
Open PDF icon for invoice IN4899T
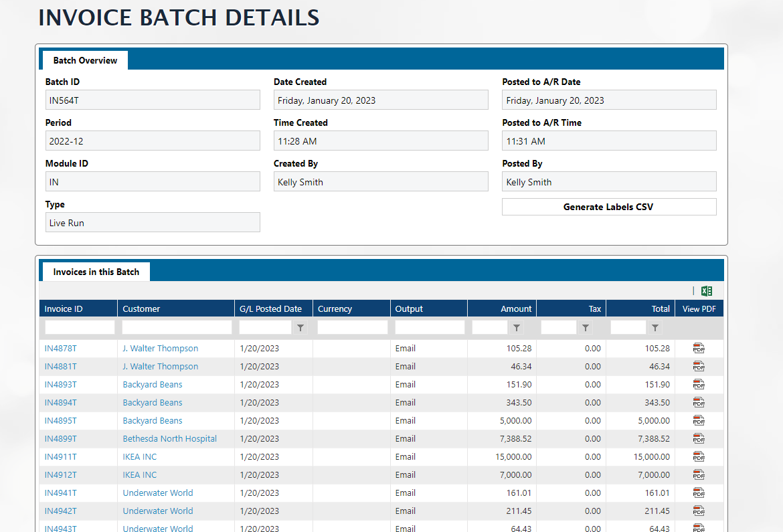point(699,439)
